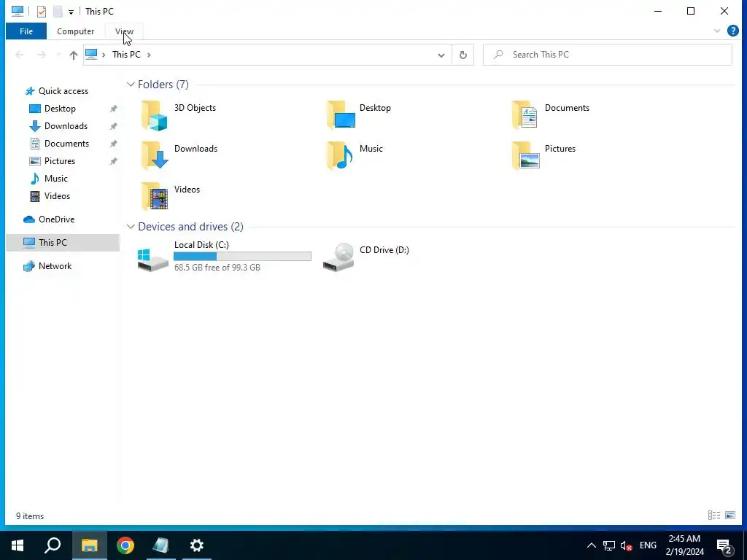
Task: Open the Documents folder in Folders group
Action: [525, 114]
